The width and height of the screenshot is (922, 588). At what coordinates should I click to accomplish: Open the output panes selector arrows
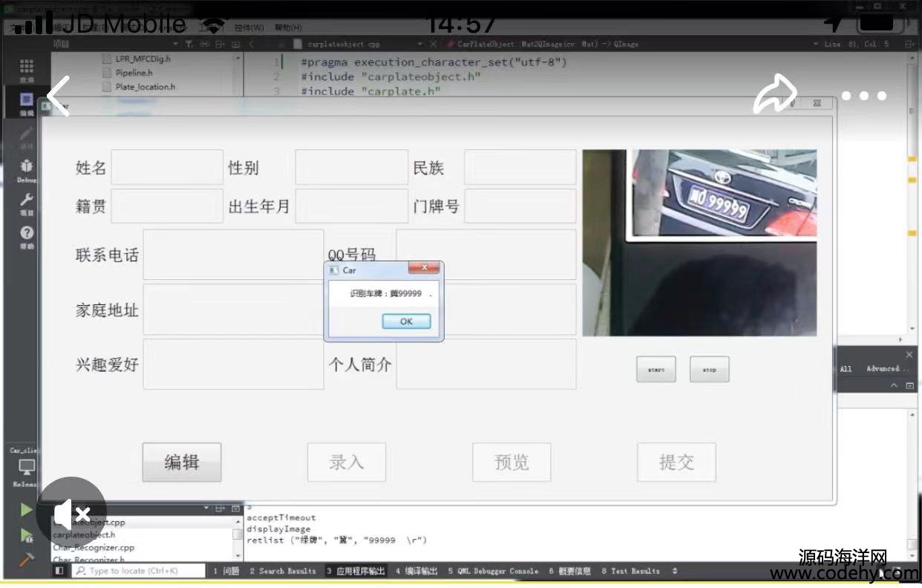(x=675, y=571)
